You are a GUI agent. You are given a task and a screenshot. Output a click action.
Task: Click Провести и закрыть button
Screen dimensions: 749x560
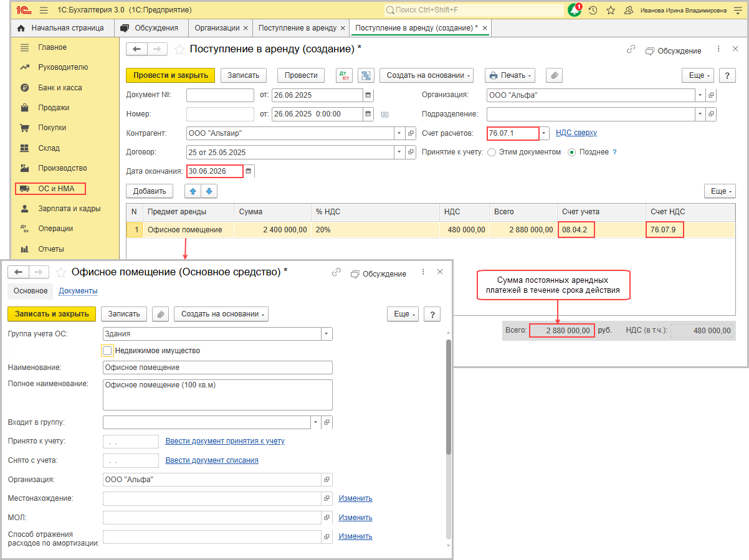pos(171,75)
